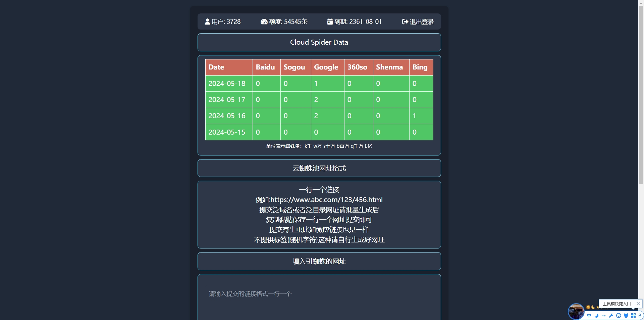Image resolution: width=644 pixels, height=320 pixels.
Task: Click the Sogou column header
Action: [296, 67]
